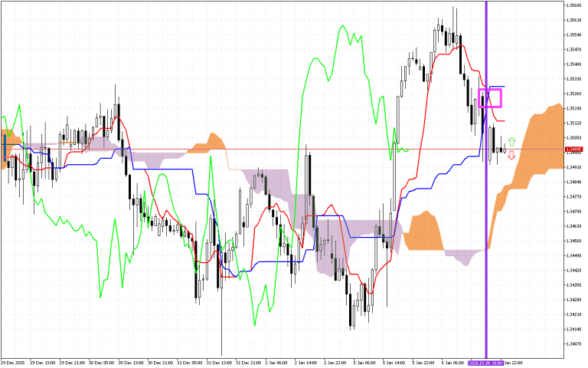Click the 5 Jan 14:00 time label

pyautogui.click(x=394, y=363)
